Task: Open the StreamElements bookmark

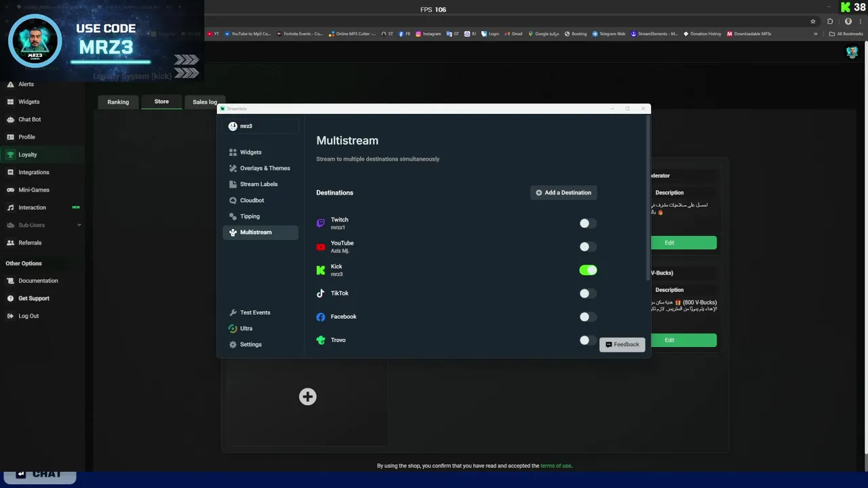Action: tap(654, 34)
